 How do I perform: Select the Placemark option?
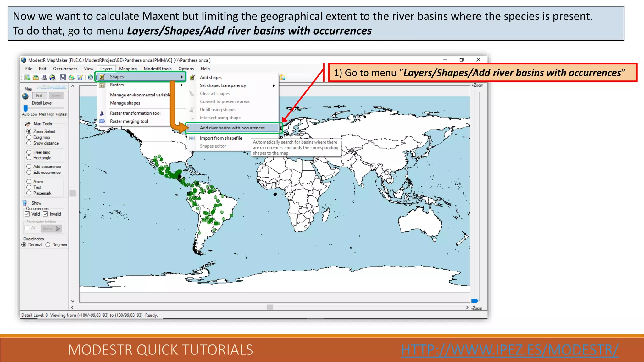[29, 193]
